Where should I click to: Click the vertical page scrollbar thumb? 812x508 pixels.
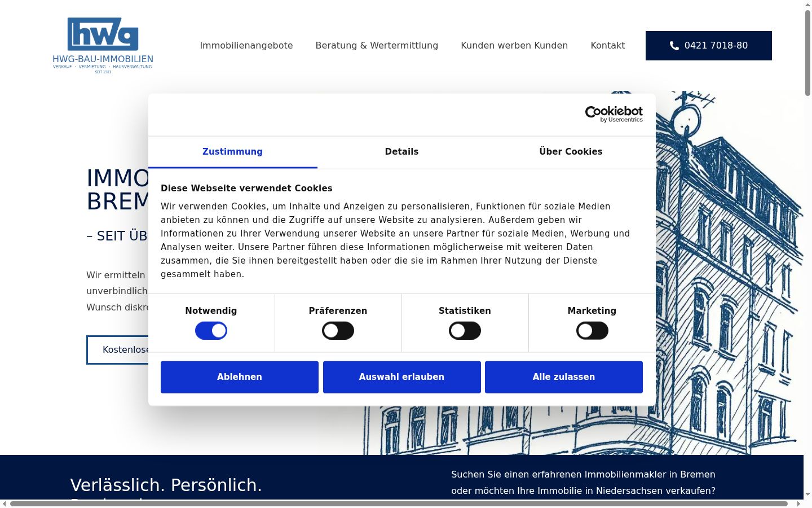coord(807,52)
